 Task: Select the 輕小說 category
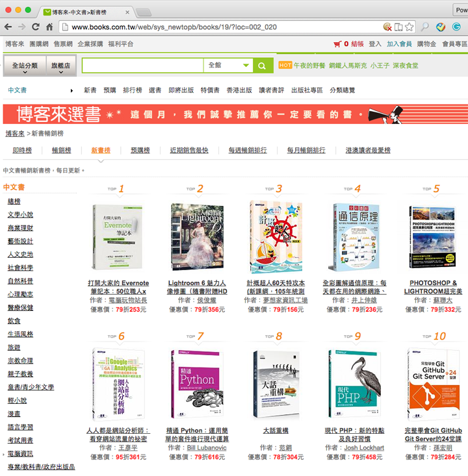(x=17, y=401)
